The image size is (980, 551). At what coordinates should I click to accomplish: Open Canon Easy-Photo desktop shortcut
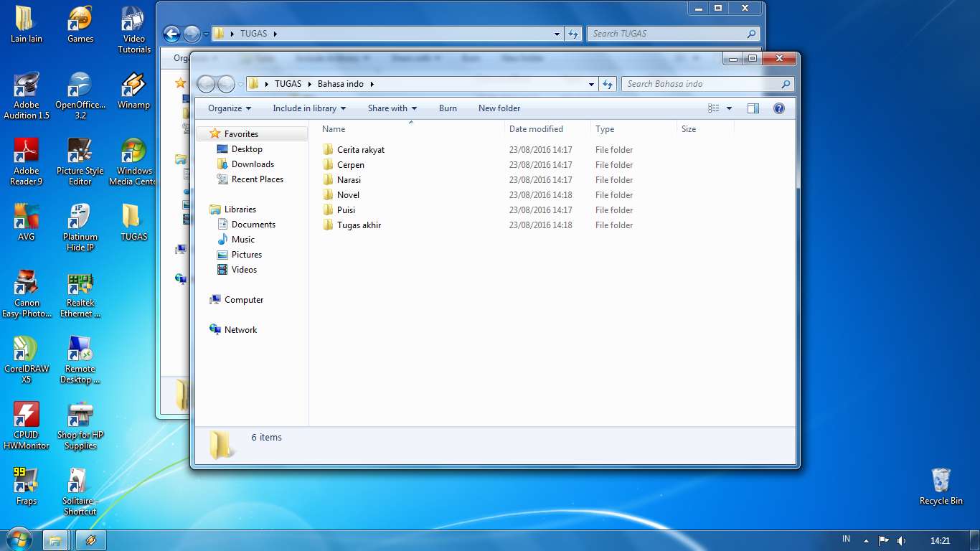(27, 293)
